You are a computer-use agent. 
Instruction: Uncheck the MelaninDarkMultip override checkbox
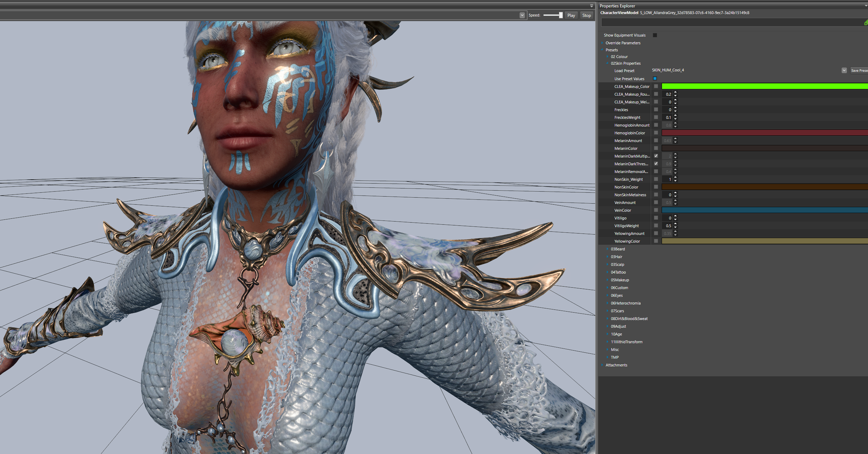(x=656, y=156)
